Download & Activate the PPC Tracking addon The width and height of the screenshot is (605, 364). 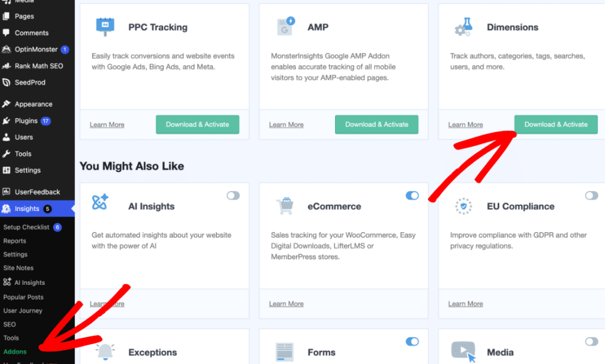197,125
